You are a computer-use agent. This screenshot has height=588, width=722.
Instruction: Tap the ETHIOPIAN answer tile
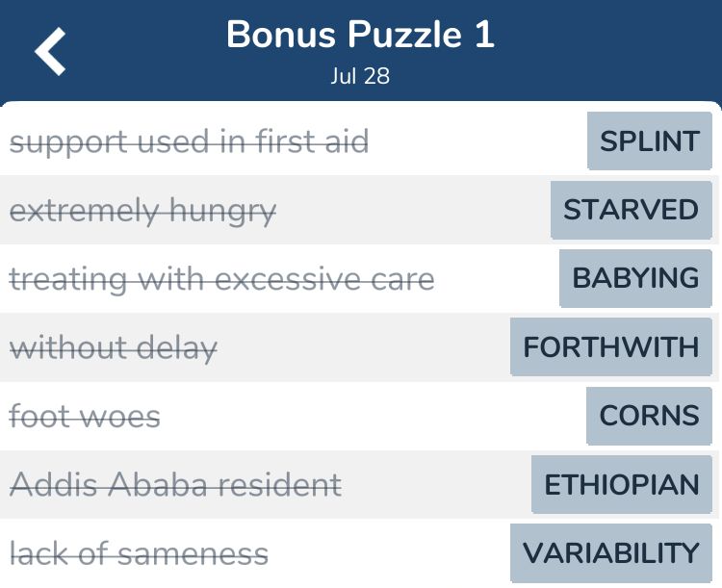[x=621, y=484]
